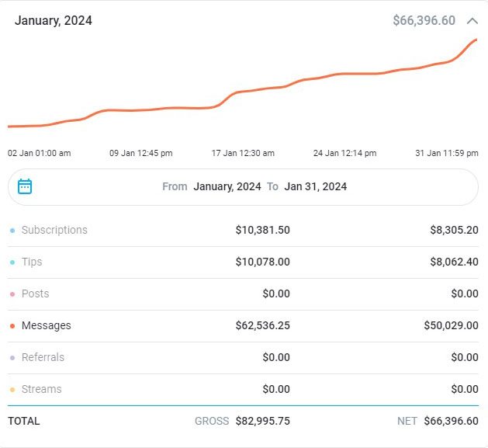488x448 pixels.
Task: Collapse the January 2024 earnings section chevron
Action: (x=472, y=21)
